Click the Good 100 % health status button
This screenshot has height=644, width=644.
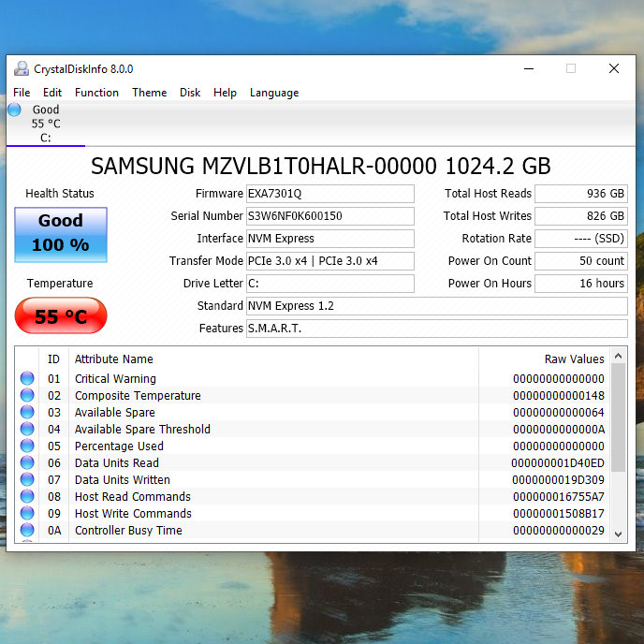pos(61,235)
